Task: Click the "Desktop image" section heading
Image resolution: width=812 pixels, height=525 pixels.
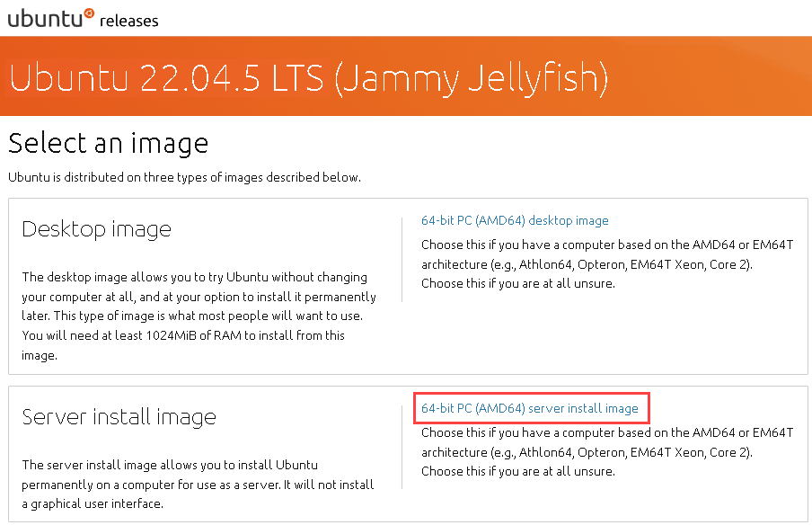Action: [x=96, y=229]
